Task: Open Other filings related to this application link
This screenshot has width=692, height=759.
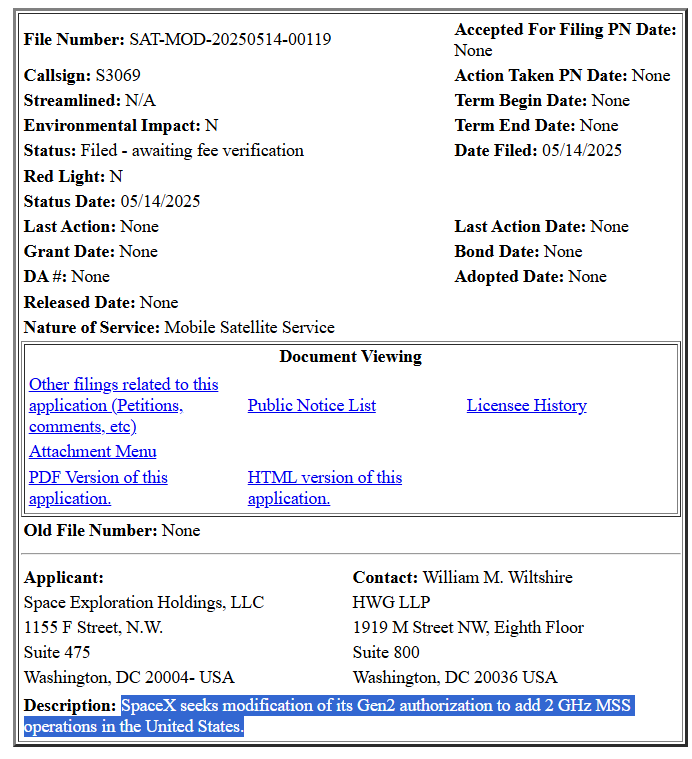Action: pos(123,405)
